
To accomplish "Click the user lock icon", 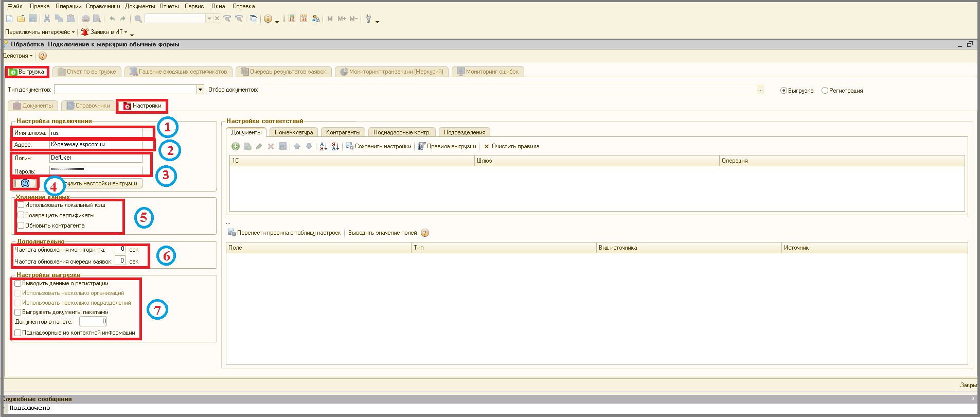I will (315, 19).
